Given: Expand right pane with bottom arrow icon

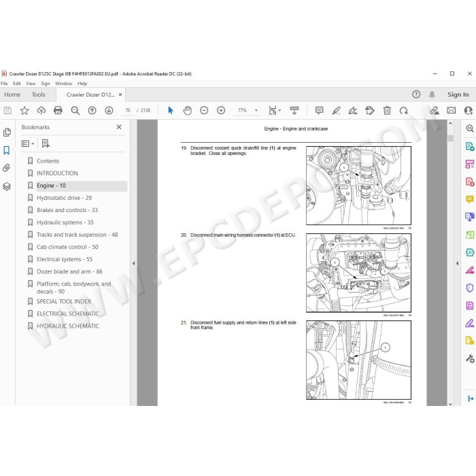Looking at the screenshot, I should [x=471, y=398].
